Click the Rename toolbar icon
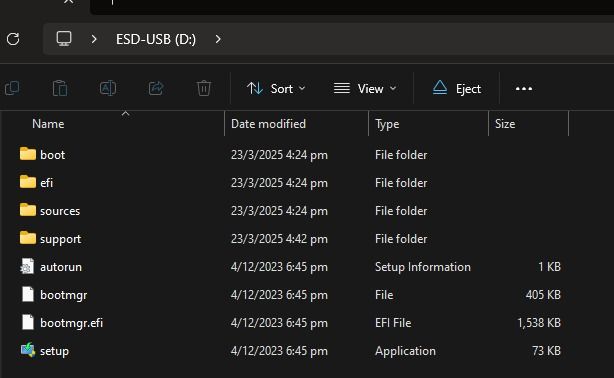This screenshot has width=614, height=378. 108,88
